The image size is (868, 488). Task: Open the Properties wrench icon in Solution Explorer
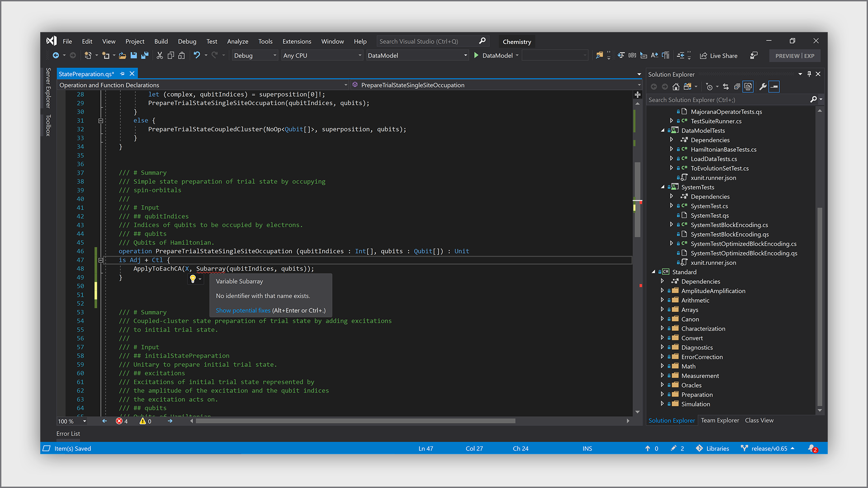(763, 86)
